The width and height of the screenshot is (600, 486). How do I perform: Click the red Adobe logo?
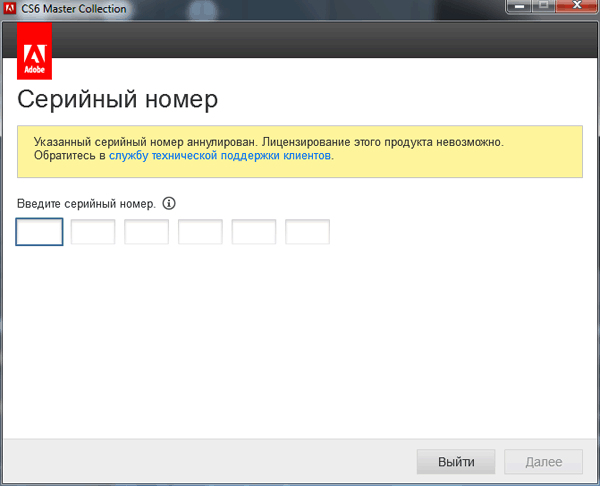coord(34,51)
